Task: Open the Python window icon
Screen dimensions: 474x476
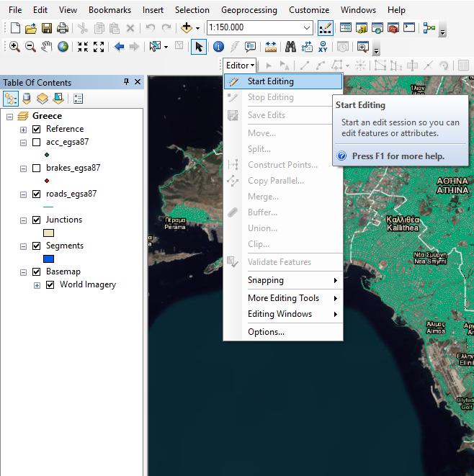Action: [x=409, y=27]
